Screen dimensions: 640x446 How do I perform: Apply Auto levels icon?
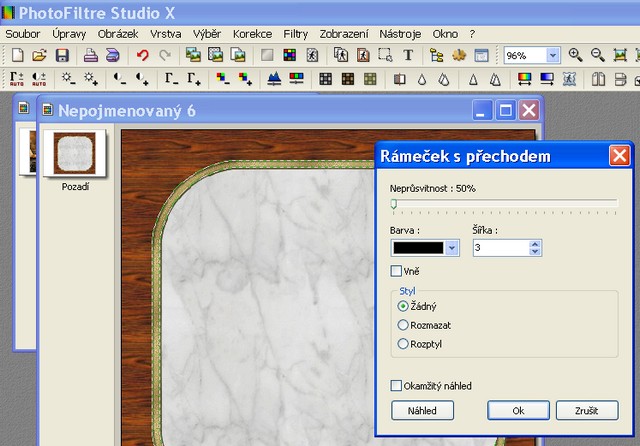pyautogui.click(x=17, y=79)
